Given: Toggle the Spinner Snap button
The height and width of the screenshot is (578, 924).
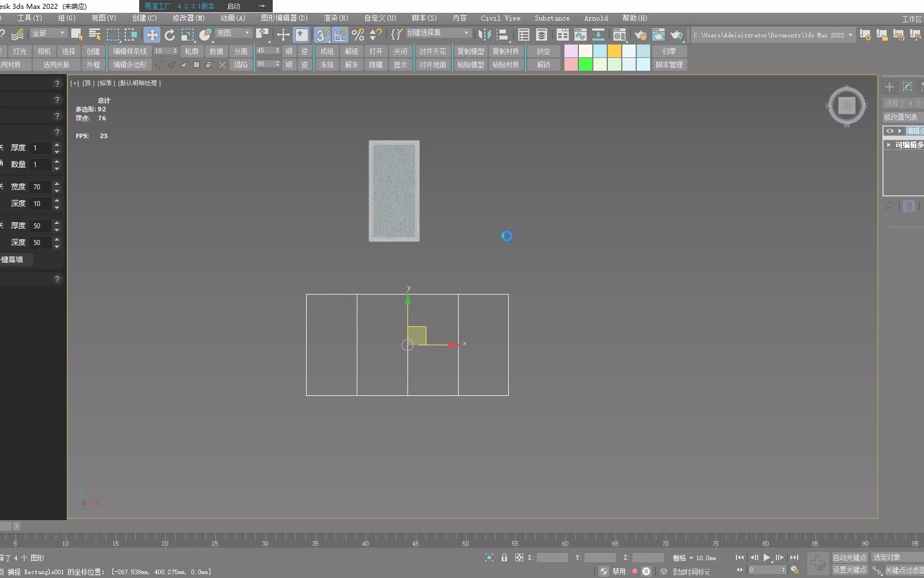Looking at the screenshot, I should [376, 35].
